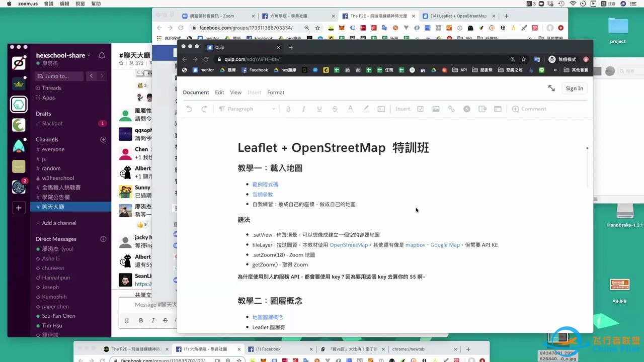
Task: Open the og.jpg file on desktop
Action: [619, 291]
